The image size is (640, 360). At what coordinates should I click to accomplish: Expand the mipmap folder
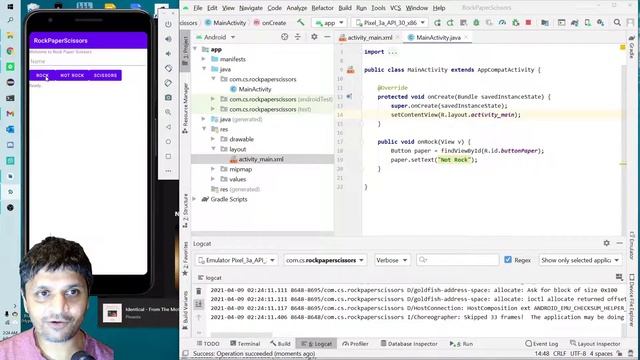tap(213, 169)
